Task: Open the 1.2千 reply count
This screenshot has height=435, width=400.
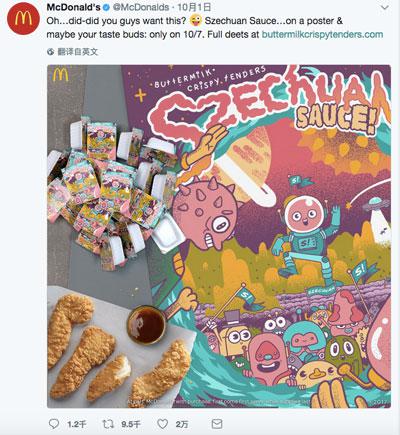Action: [77, 424]
